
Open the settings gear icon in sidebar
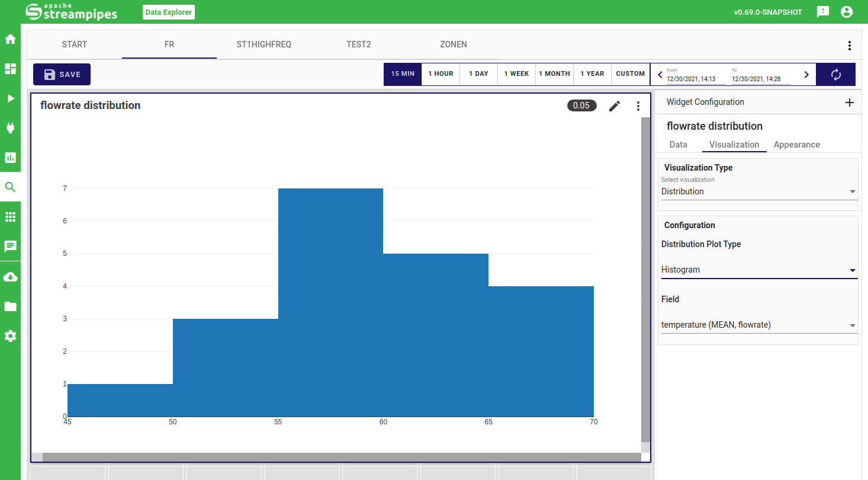(10, 336)
